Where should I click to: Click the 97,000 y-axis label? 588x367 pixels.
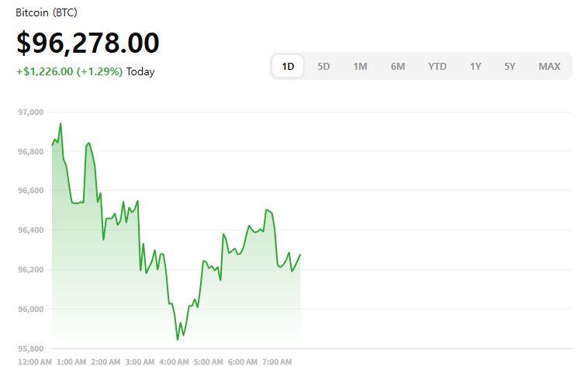(x=31, y=113)
